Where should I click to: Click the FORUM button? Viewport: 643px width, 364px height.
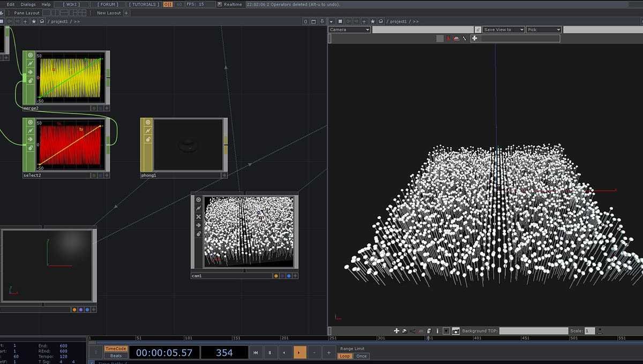coord(108,4)
